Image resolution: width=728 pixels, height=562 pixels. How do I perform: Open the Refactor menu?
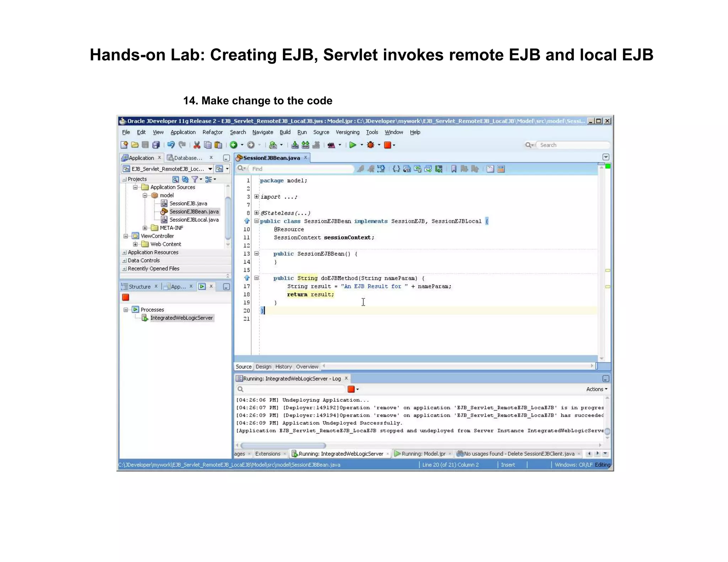point(213,132)
